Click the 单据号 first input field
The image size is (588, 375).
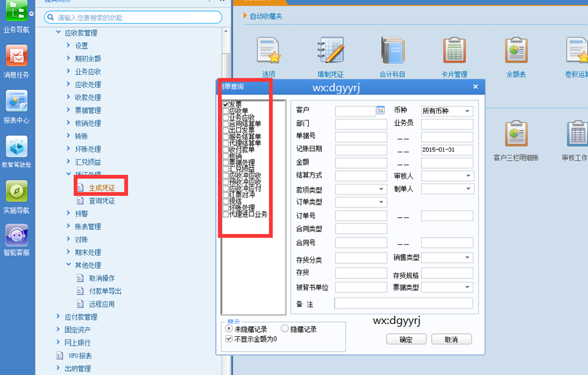(x=361, y=137)
